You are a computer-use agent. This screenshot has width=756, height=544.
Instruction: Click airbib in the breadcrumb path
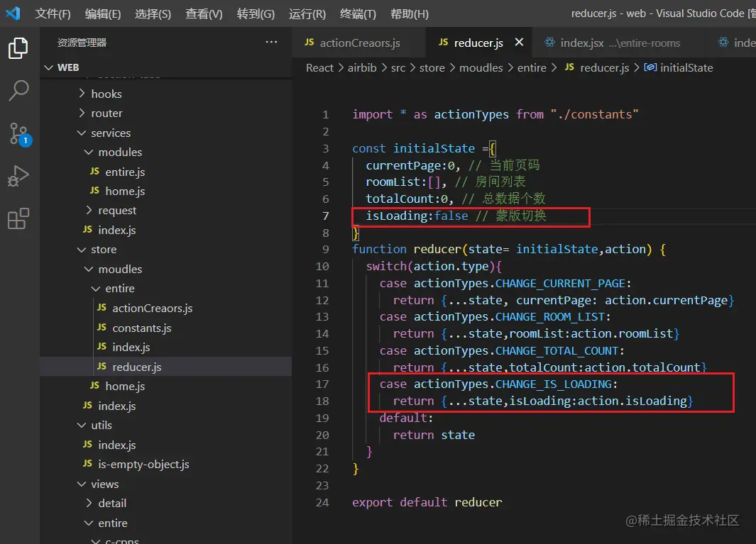pyautogui.click(x=362, y=68)
